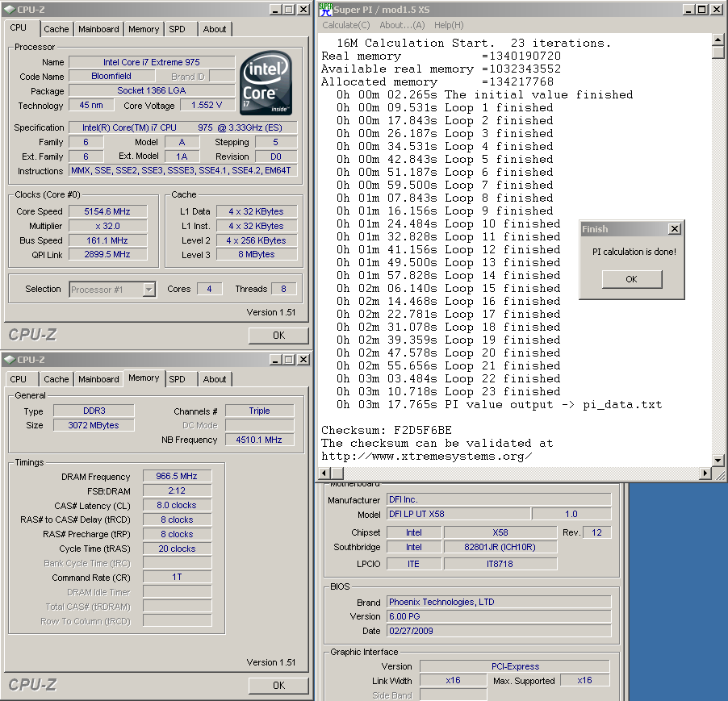The width and height of the screenshot is (728, 701).
Task: Open Cache tab in lower CPU-Z window
Action: pyautogui.click(x=56, y=379)
